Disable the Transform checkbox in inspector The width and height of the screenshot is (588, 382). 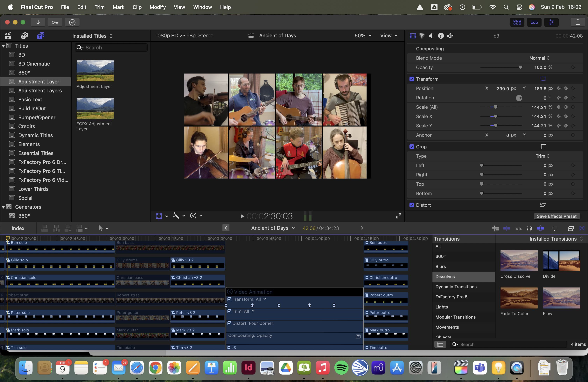pyautogui.click(x=412, y=79)
